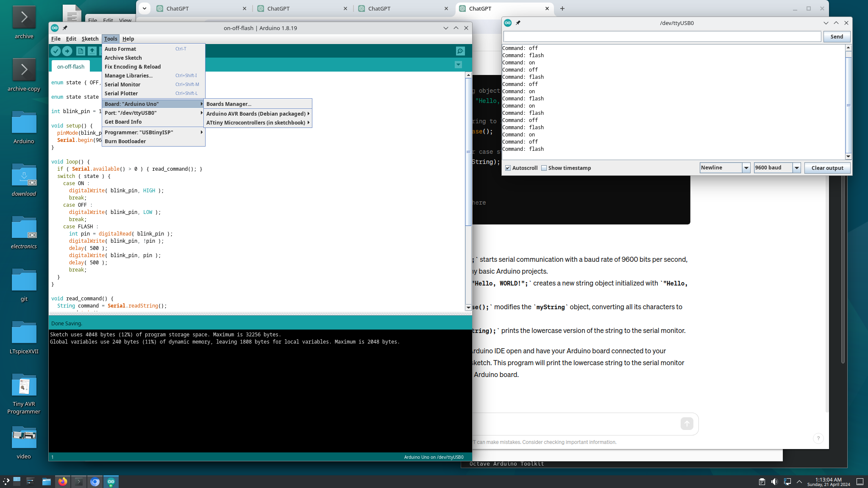Close the second ChatGPT tab

[345, 8]
